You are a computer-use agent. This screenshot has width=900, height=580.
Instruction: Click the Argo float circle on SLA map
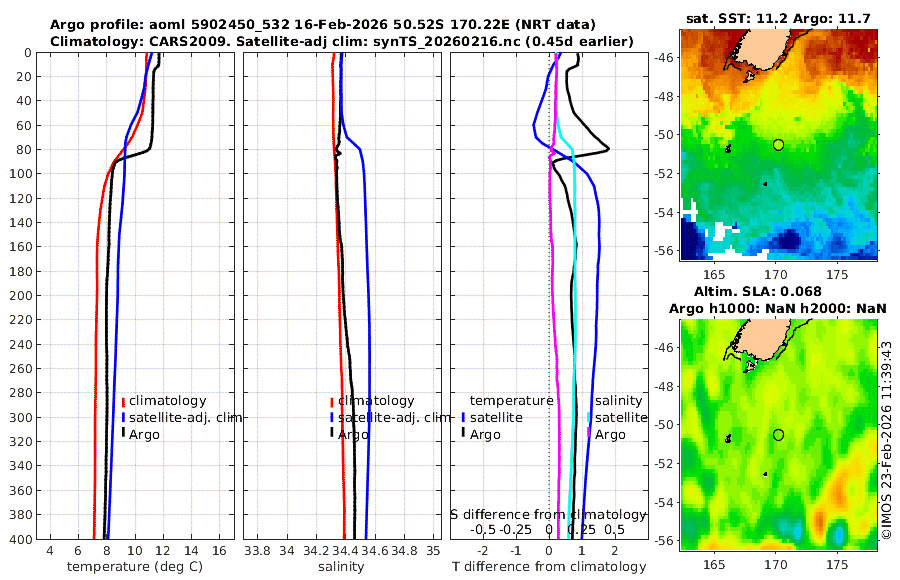pos(778,435)
